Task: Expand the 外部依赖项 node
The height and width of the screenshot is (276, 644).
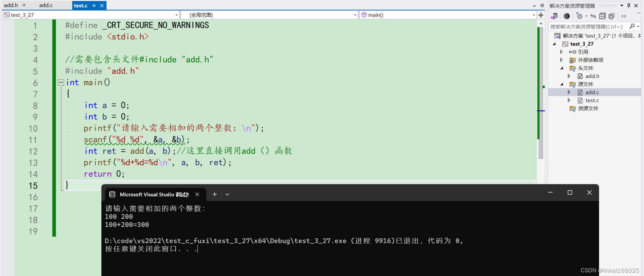Action: click(x=561, y=60)
